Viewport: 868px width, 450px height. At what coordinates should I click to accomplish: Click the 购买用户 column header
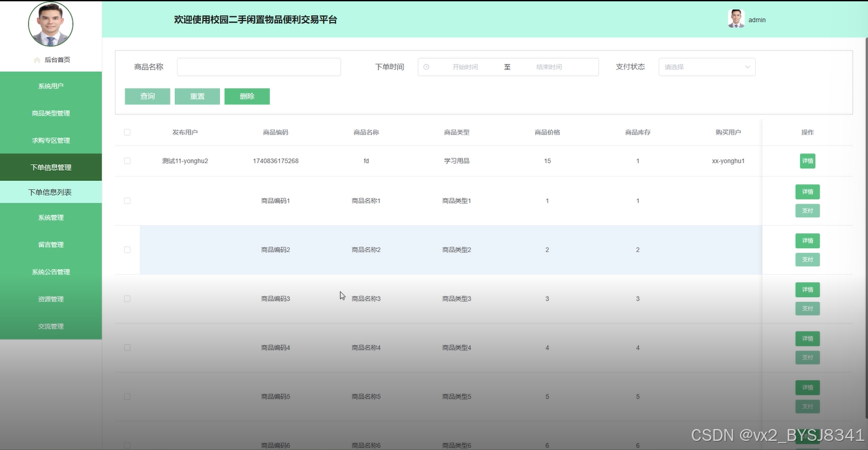728,132
